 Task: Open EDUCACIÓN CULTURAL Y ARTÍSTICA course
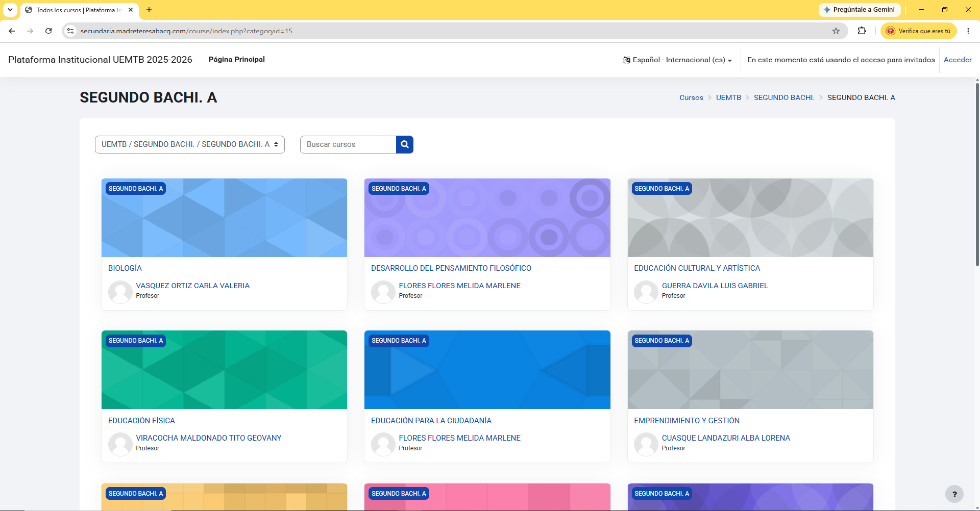pos(697,268)
